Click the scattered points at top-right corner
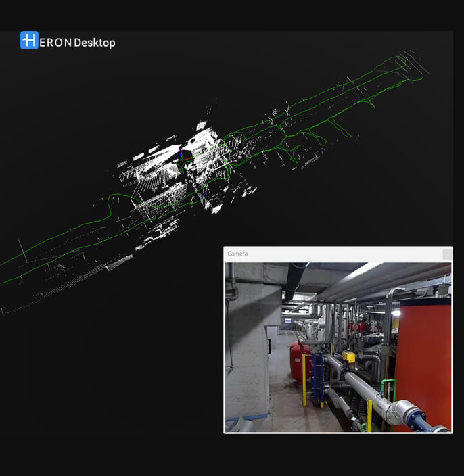The height and width of the screenshot is (476, 464). (x=414, y=61)
